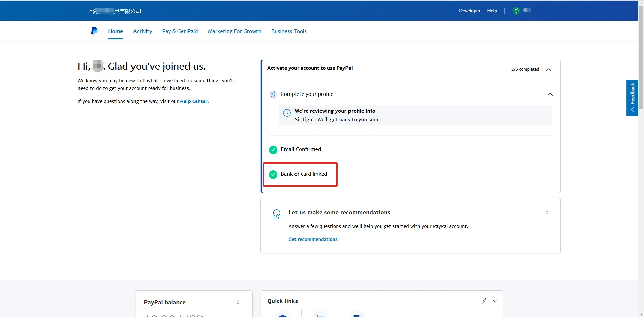The image size is (644, 317).
Task: Click the 2/3 completed progress text
Action: tap(525, 69)
